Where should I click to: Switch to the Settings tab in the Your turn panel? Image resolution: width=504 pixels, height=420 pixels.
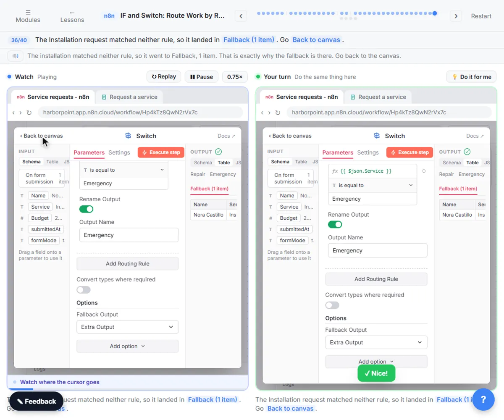click(x=368, y=152)
